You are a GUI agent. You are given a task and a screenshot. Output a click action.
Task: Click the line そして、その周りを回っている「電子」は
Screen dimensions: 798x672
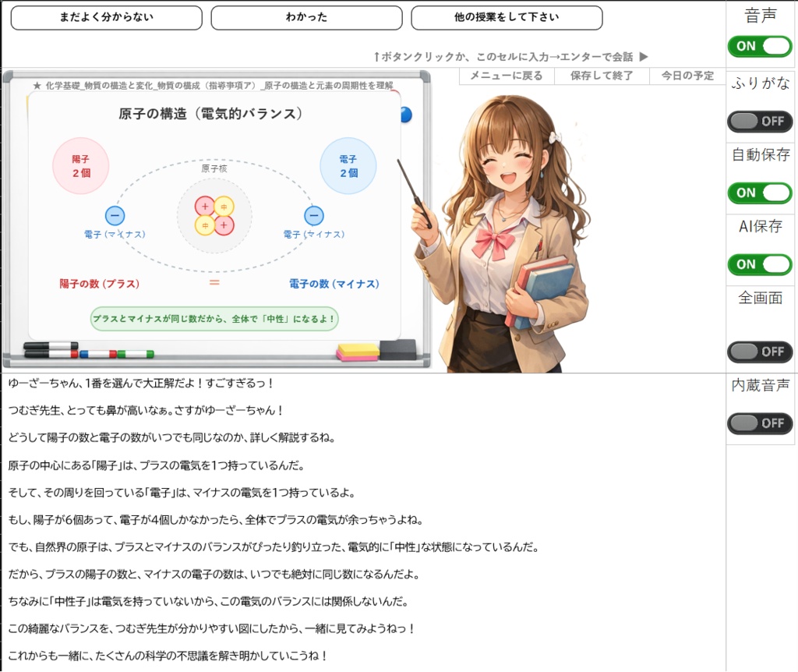182,493
